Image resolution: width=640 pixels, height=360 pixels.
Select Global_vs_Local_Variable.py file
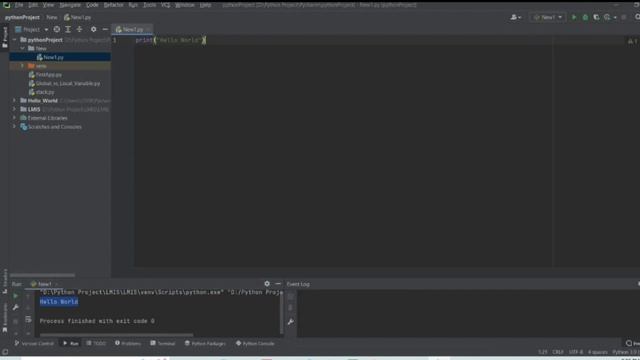(64, 83)
